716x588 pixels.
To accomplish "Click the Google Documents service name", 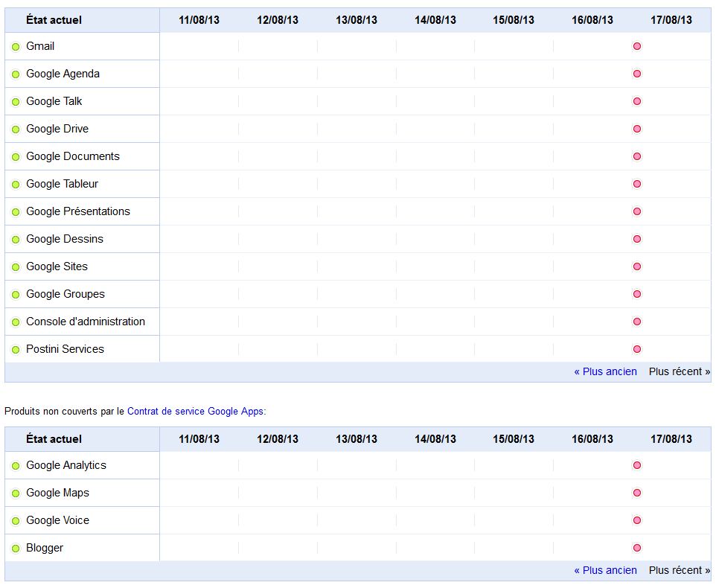I will click(x=73, y=156).
